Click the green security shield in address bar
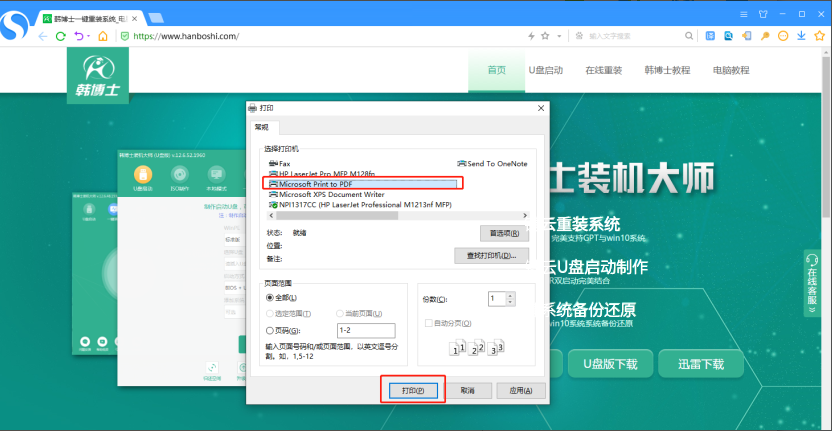The width and height of the screenshot is (832, 431). click(x=125, y=36)
